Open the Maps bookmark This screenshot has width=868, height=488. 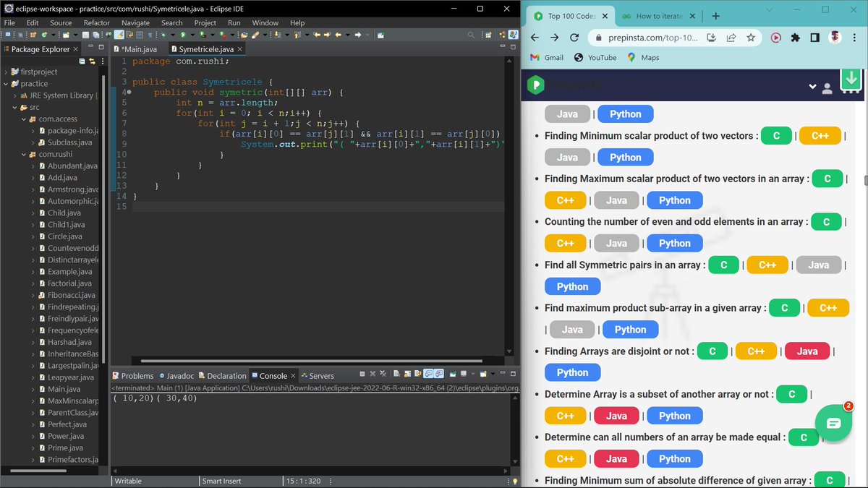pyautogui.click(x=643, y=57)
